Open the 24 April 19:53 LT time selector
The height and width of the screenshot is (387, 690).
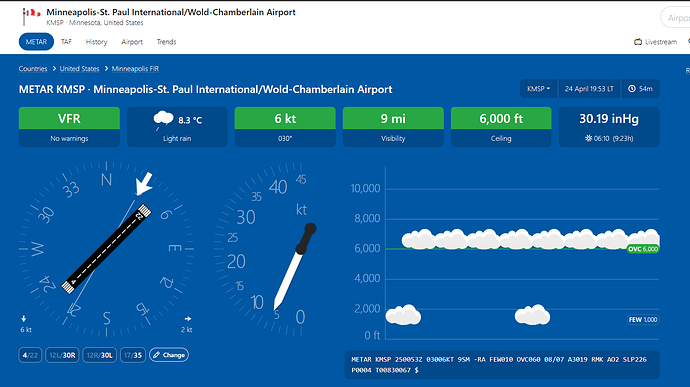coord(589,89)
